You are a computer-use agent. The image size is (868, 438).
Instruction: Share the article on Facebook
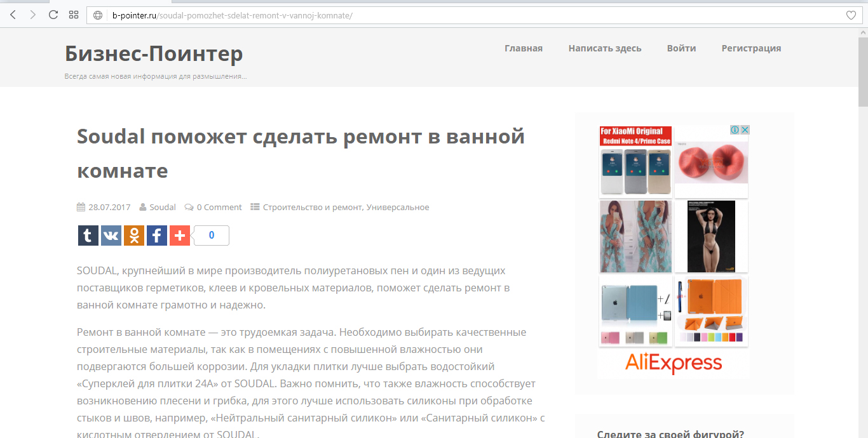157,236
